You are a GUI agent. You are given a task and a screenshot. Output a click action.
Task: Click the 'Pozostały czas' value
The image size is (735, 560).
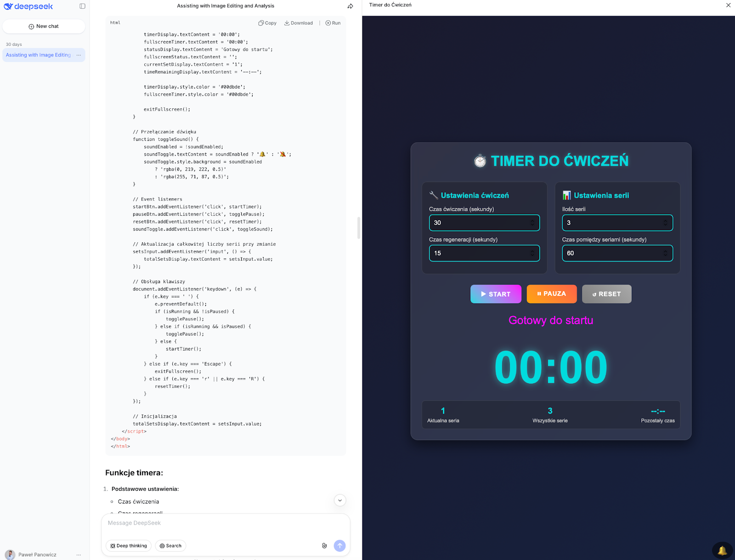(x=658, y=411)
